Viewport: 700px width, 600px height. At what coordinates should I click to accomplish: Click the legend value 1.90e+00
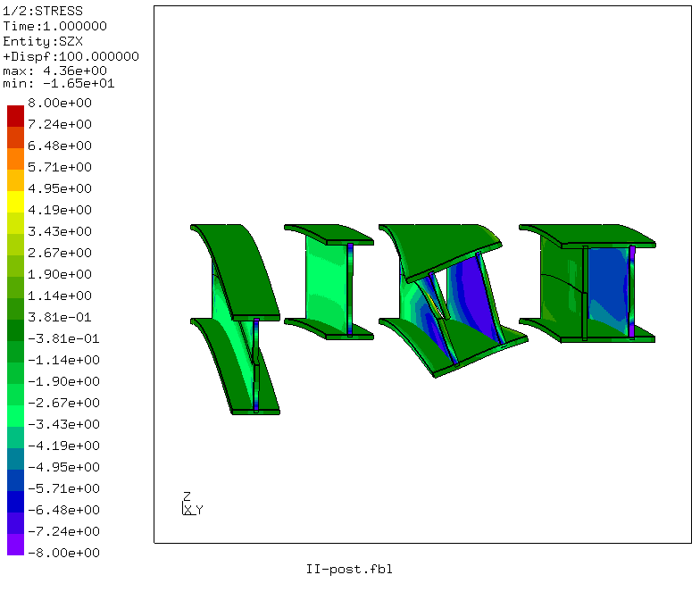(x=60, y=274)
